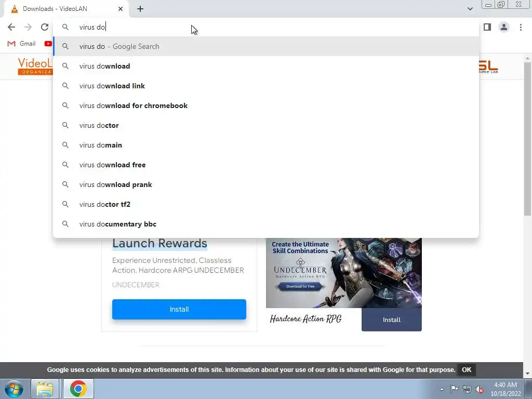Open the Chrome three-dot menu
Screen dimensions: 532x399
pos(521,27)
